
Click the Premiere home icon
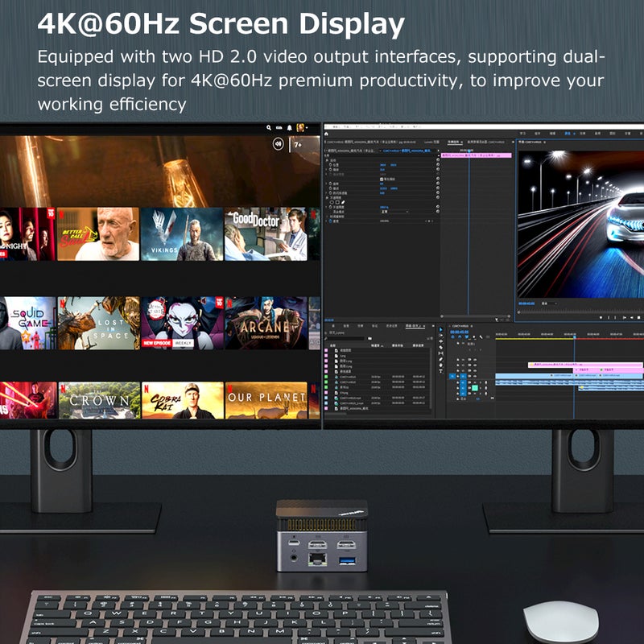pyautogui.click(x=327, y=134)
